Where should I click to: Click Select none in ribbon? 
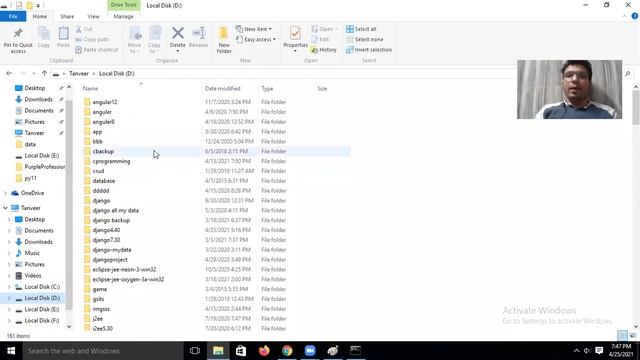365,39
